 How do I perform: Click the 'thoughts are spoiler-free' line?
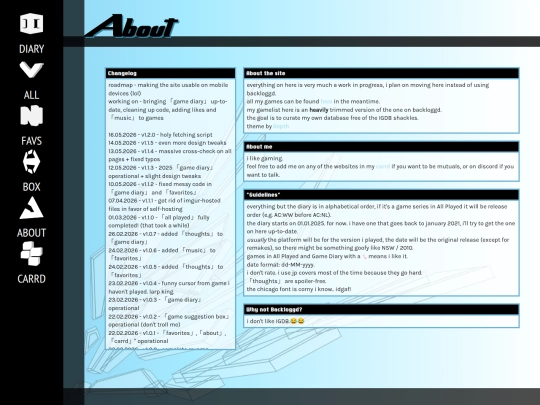tap(287, 281)
